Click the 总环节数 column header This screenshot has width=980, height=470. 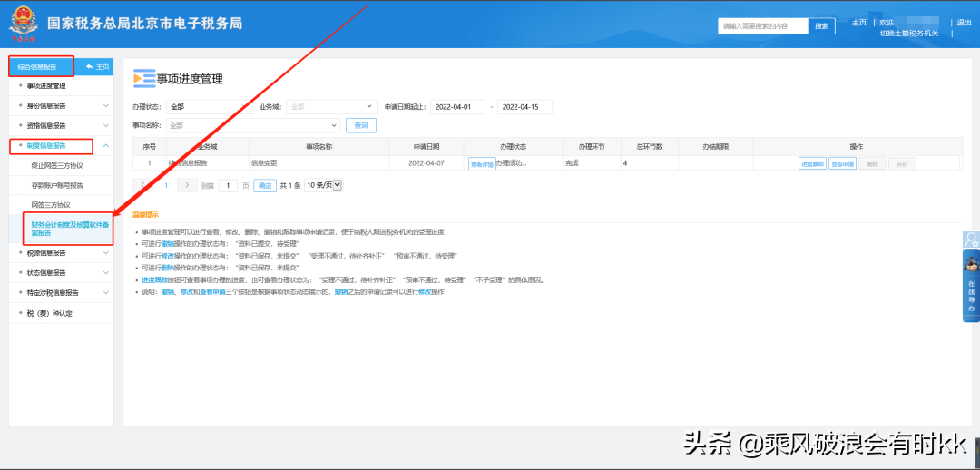650,146
